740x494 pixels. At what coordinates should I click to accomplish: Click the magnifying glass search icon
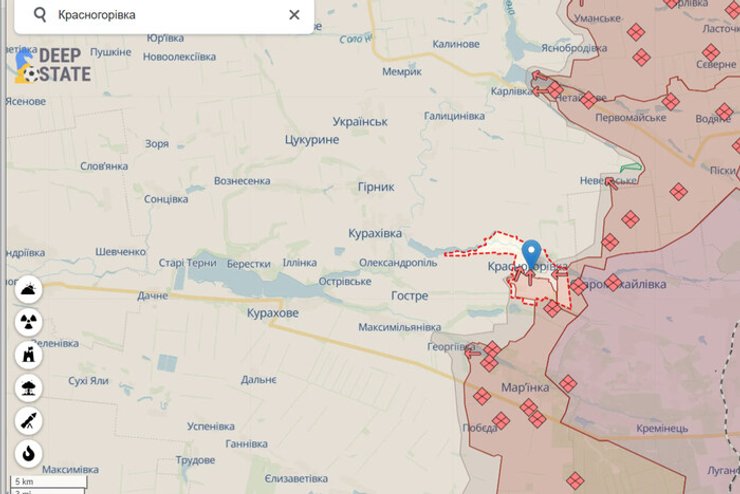pos(40,15)
